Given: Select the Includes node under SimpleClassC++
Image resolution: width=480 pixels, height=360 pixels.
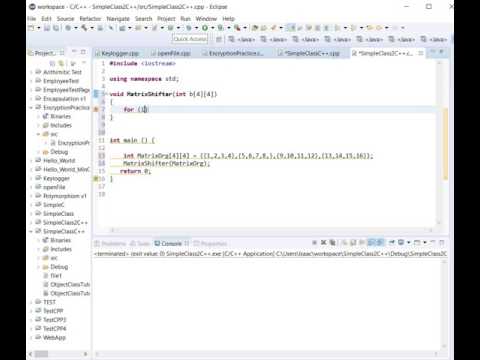Looking at the screenshot, I should [61, 249].
